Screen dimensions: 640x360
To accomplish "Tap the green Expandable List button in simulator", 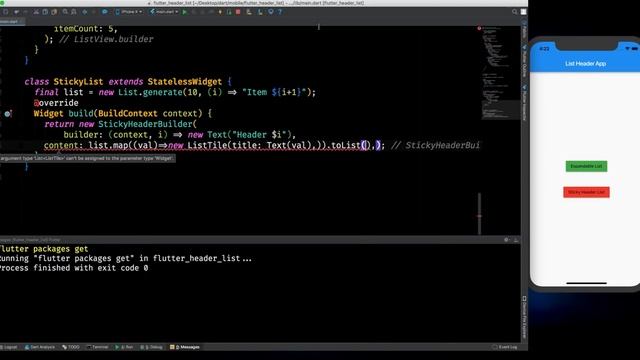I will click(x=586, y=166).
